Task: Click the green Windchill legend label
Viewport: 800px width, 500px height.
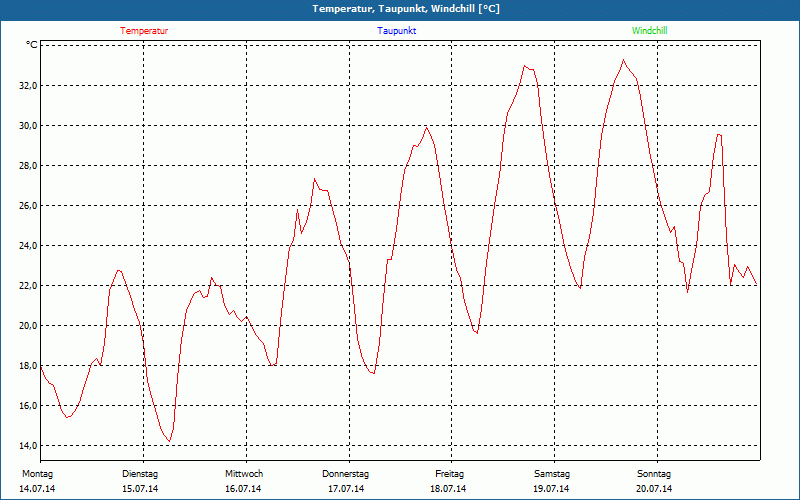Action: [649, 31]
